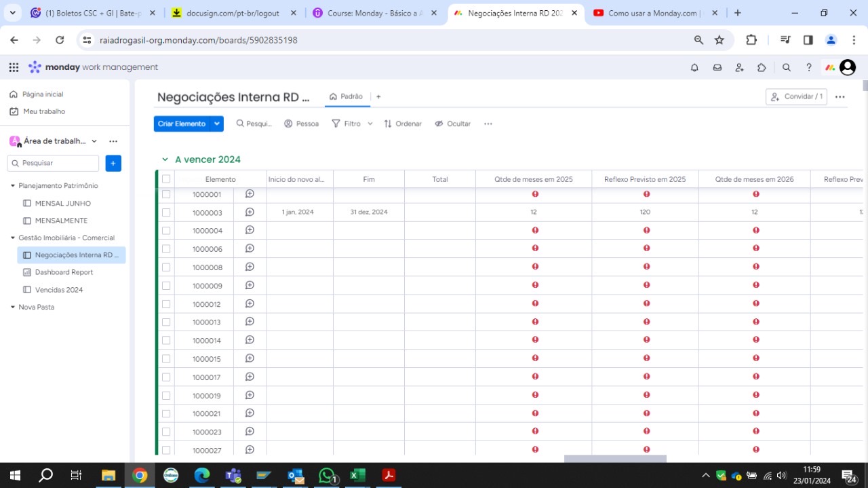
Task: Check the box for row 1000023
Action: click(x=166, y=432)
